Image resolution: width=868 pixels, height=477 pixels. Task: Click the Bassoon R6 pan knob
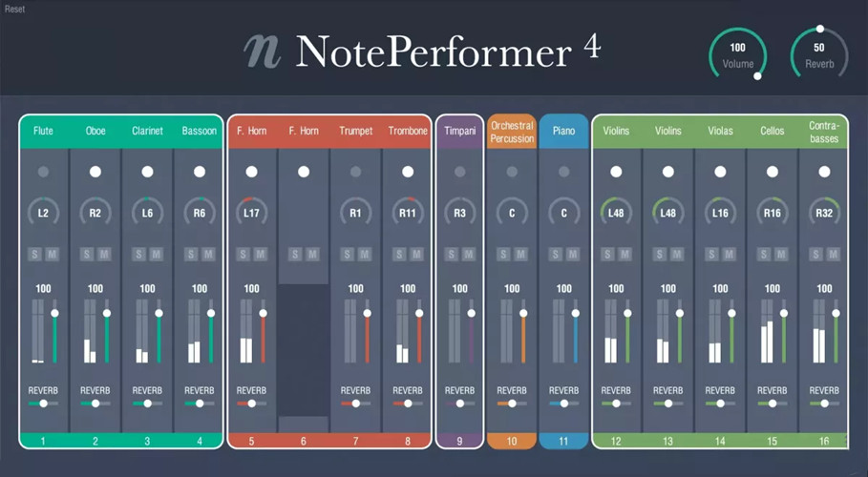pyautogui.click(x=200, y=213)
